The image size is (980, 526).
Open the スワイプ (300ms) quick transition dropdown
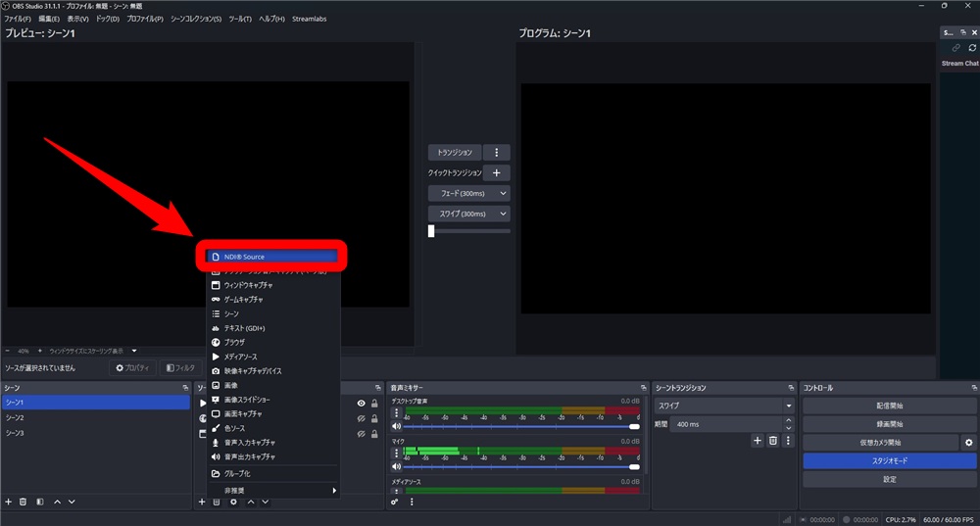(x=468, y=214)
